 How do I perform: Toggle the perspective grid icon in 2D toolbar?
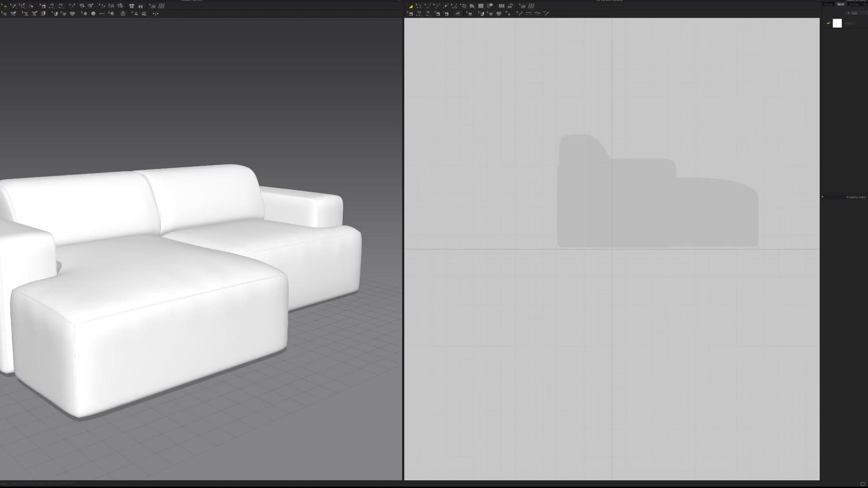point(531,6)
